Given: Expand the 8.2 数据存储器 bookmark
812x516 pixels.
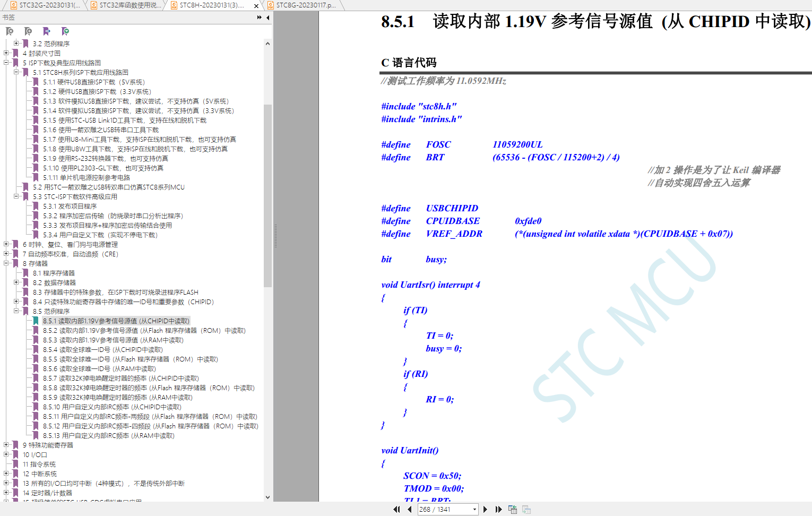Looking at the screenshot, I should tap(16, 282).
